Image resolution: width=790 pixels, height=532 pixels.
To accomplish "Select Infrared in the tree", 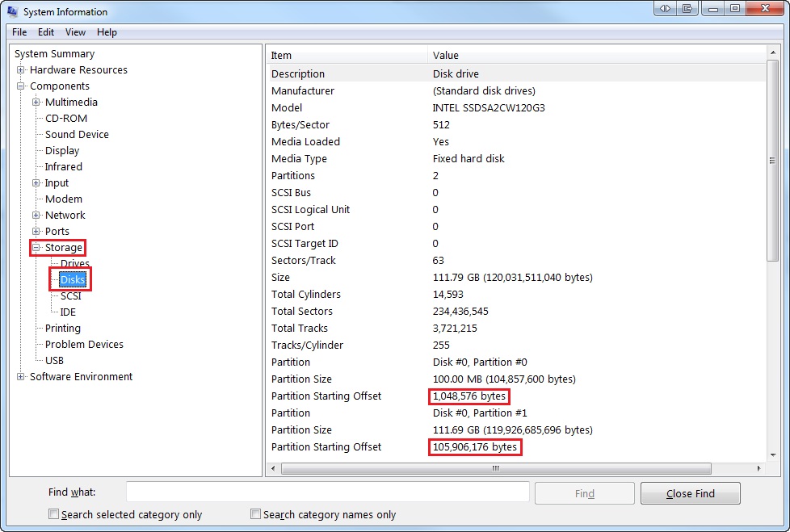I will pyautogui.click(x=64, y=166).
